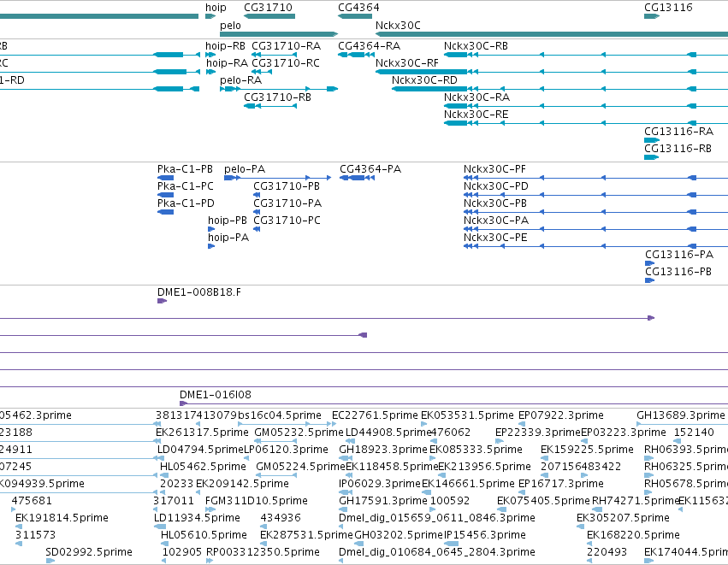Click the Nckx30C-PE protein label

pyautogui.click(x=495, y=238)
